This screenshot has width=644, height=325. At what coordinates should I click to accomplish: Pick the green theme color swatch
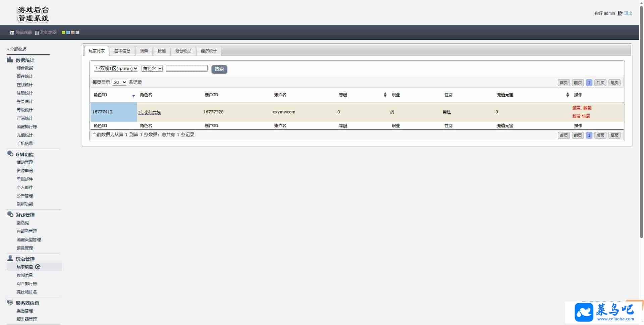coord(63,33)
